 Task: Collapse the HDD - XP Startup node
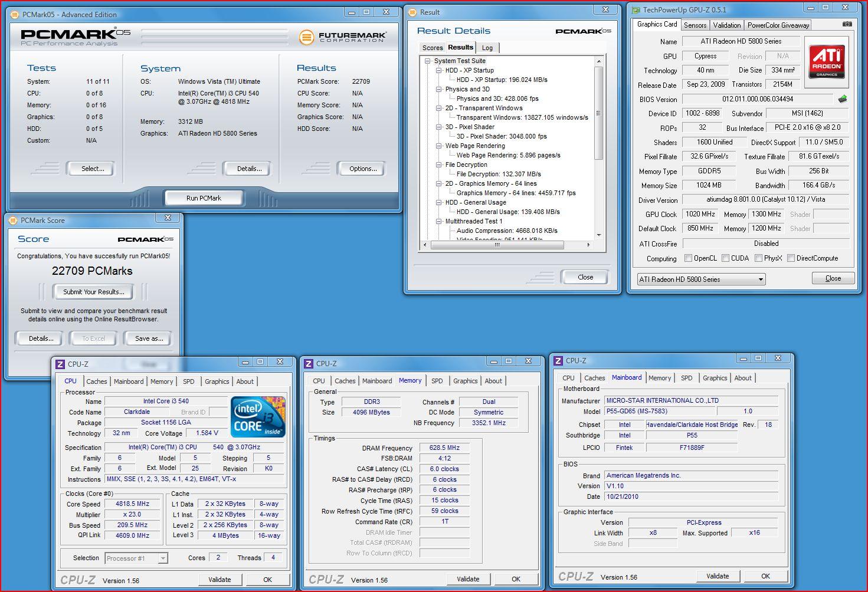coord(439,70)
